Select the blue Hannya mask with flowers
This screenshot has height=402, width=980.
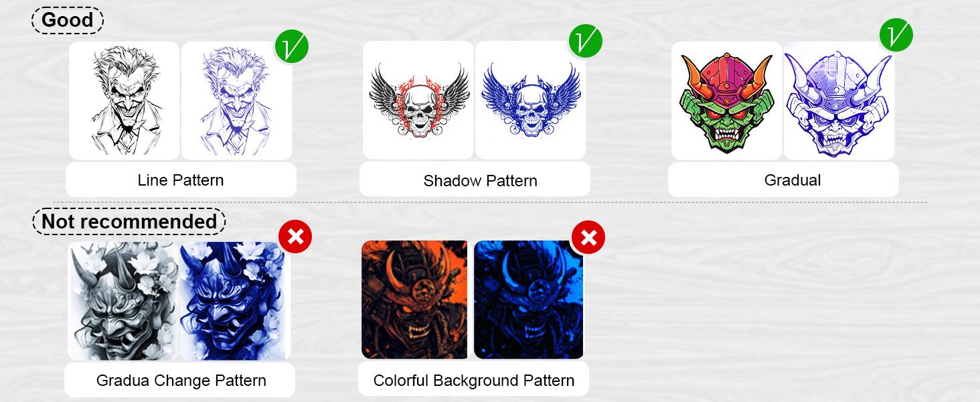(235, 301)
